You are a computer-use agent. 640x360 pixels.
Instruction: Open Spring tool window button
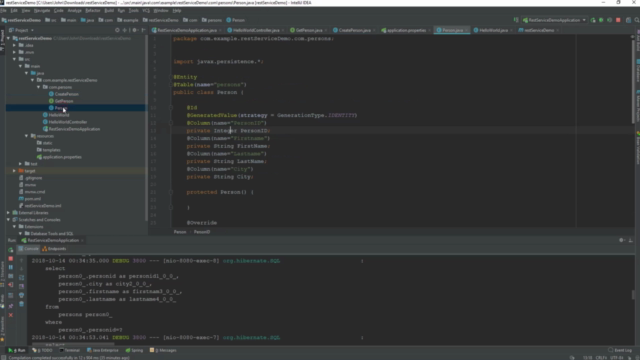pos(134,350)
